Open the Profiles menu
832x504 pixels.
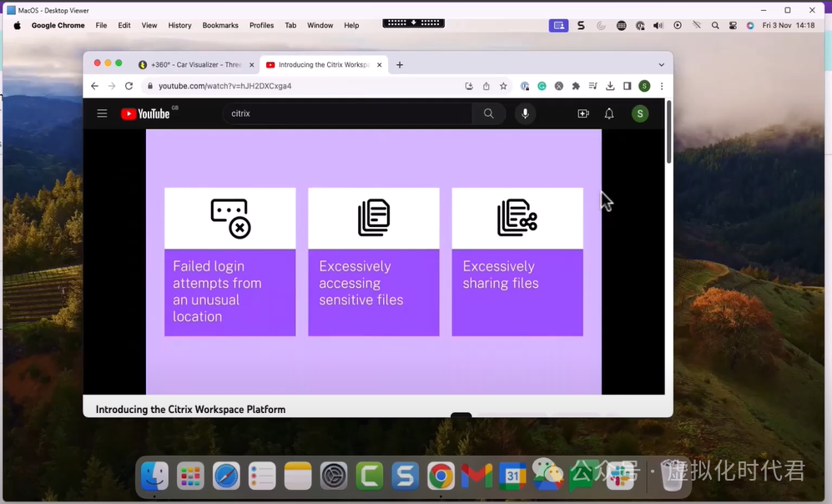261,26
